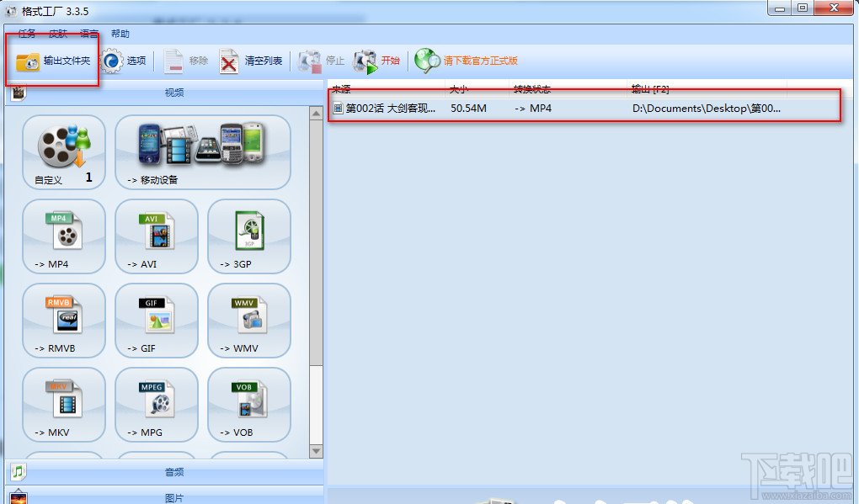Screen dimensions: 859x504
Task: Click the video icon beside 视频 header
Action: (19, 93)
